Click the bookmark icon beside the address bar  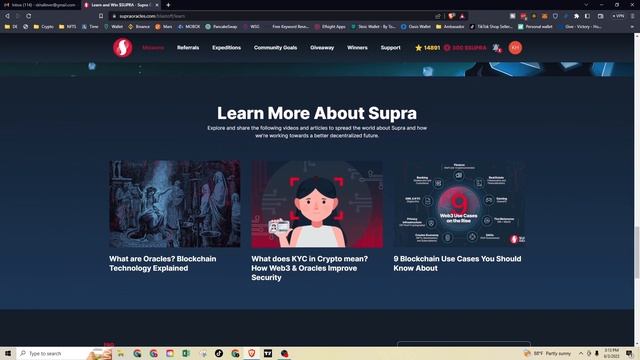(101, 16)
